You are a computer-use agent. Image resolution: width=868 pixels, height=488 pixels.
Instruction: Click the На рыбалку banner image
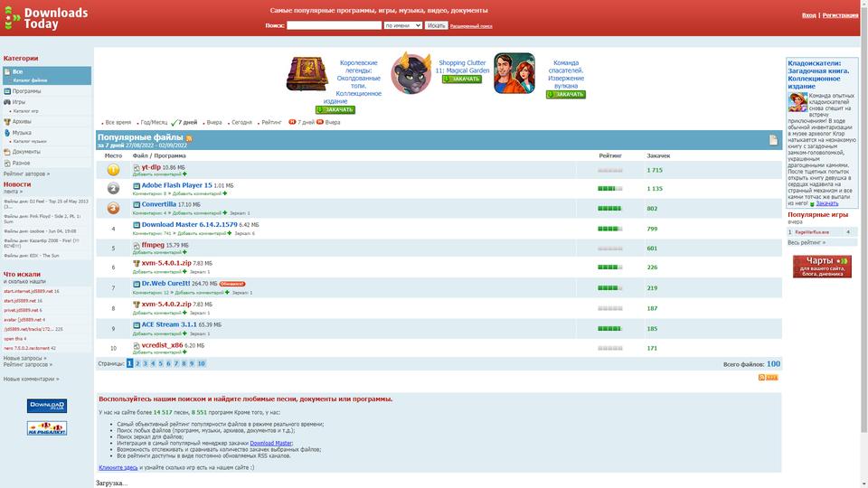(x=47, y=427)
